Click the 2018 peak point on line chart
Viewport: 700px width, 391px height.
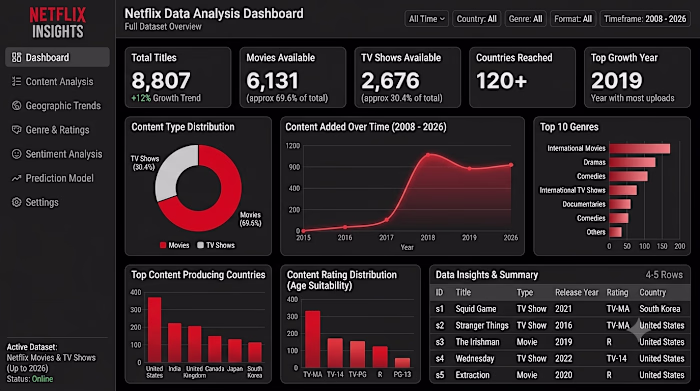[428, 155]
